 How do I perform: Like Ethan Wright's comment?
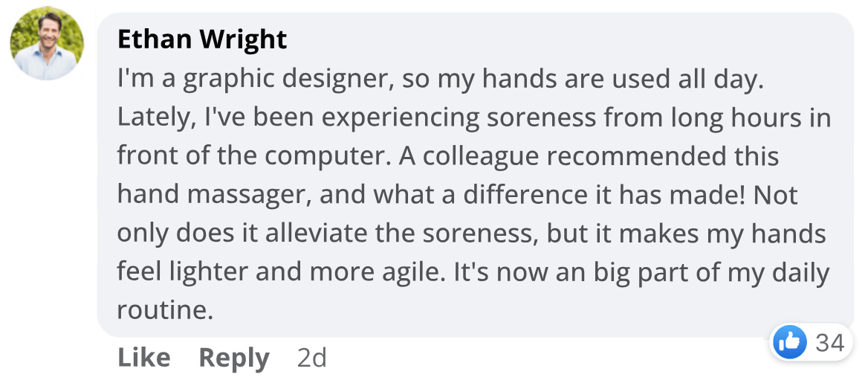tap(143, 358)
